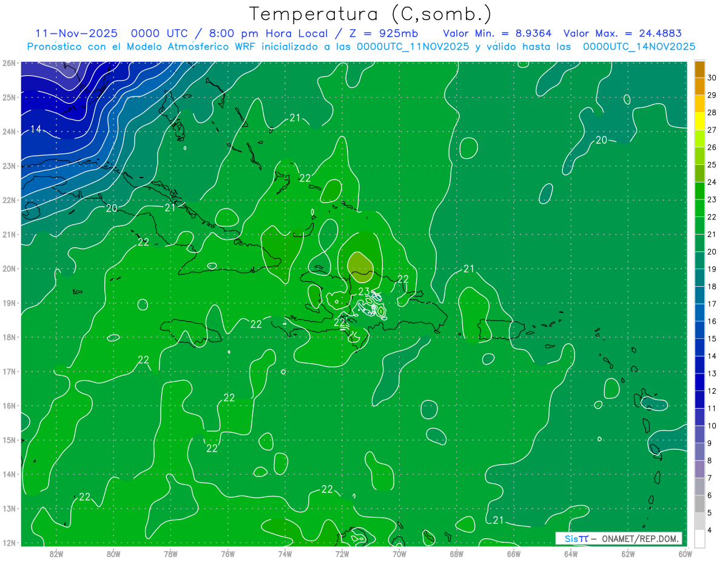Click "Valor Min. = 8.9364" in header
728x562 pixels.
click(x=497, y=33)
